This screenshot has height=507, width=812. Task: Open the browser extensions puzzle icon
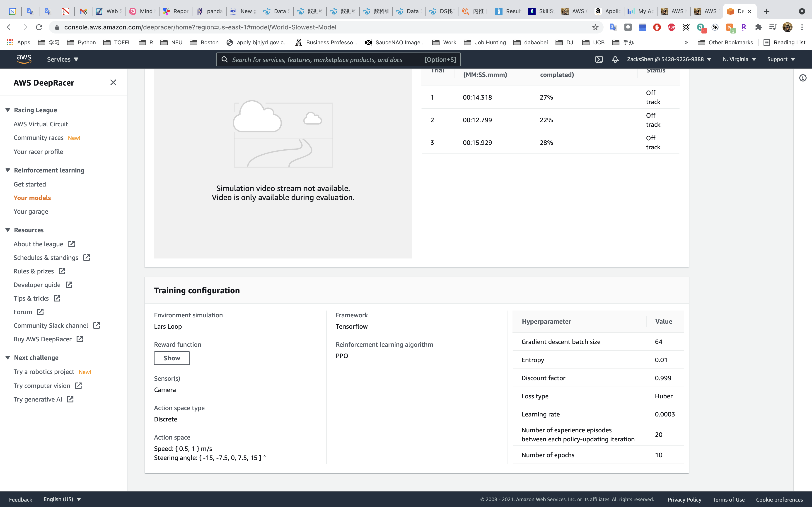pyautogui.click(x=758, y=27)
